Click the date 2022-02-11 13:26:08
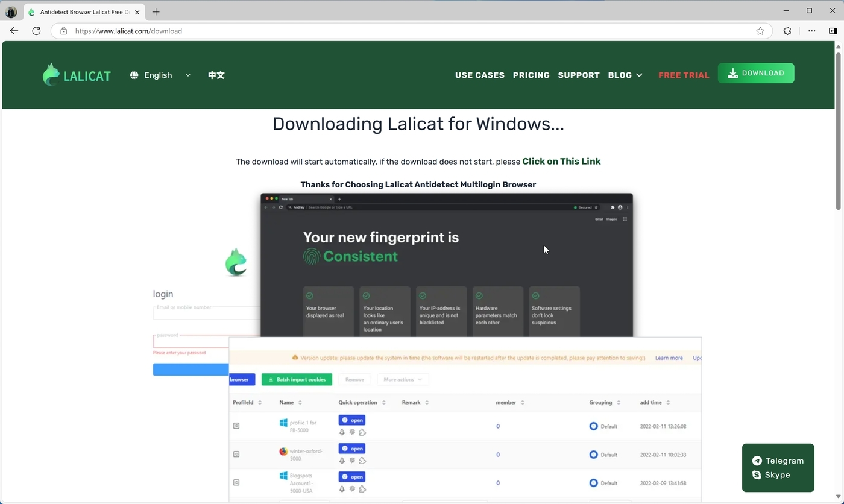This screenshot has height=504, width=844. [663, 426]
